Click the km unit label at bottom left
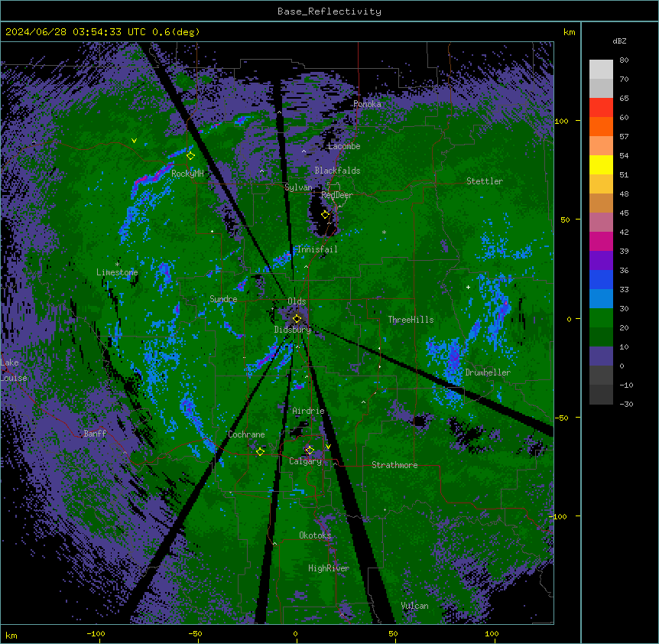The image size is (659, 644). coord(11,635)
